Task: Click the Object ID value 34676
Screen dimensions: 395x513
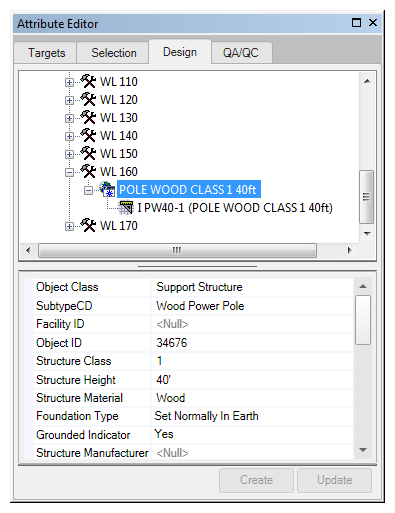Action: pyautogui.click(x=252, y=342)
